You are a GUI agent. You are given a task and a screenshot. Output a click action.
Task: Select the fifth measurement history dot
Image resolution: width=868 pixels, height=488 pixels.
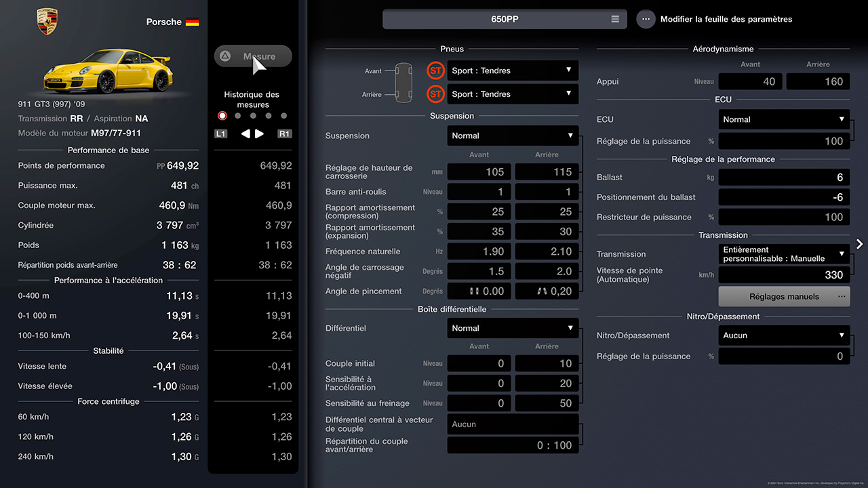(x=283, y=116)
